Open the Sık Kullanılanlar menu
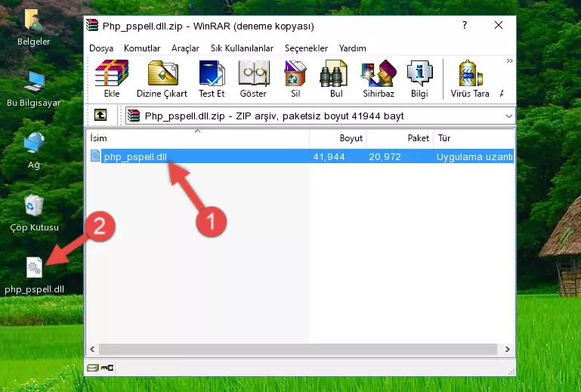This screenshot has height=392, width=581. coord(242,48)
